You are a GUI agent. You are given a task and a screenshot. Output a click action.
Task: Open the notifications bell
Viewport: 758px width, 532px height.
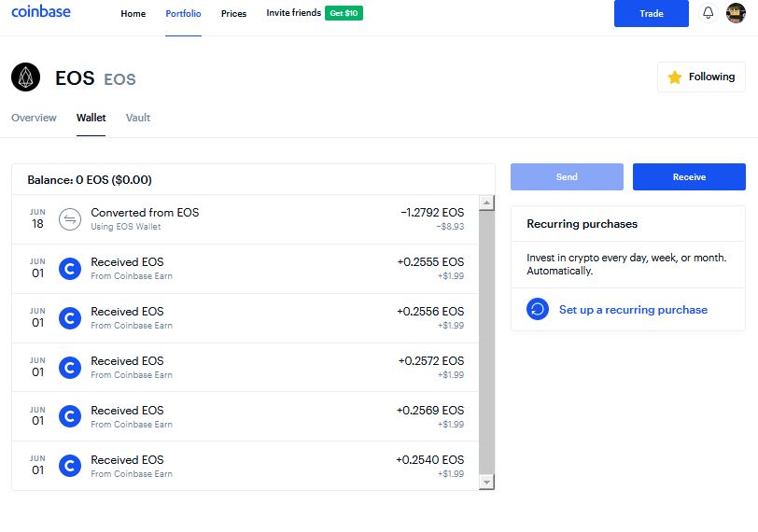pyautogui.click(x=709, y=13)
